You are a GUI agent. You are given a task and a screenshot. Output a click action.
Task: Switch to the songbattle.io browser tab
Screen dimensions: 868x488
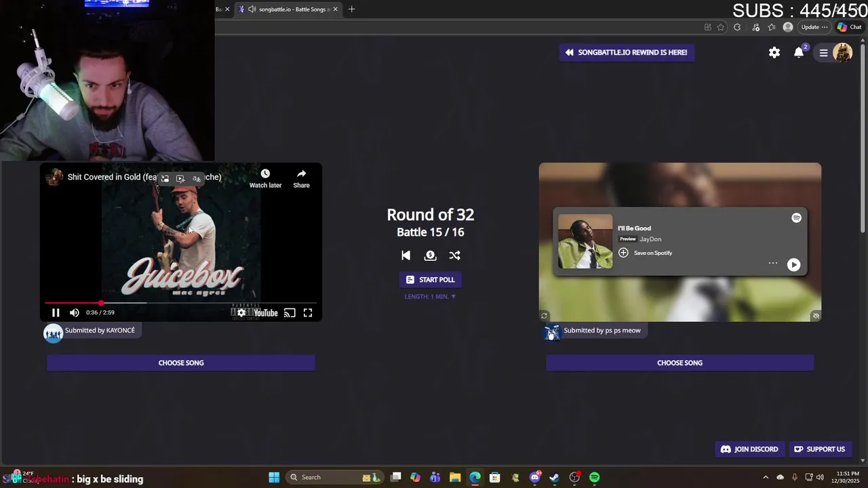point(288,9)
